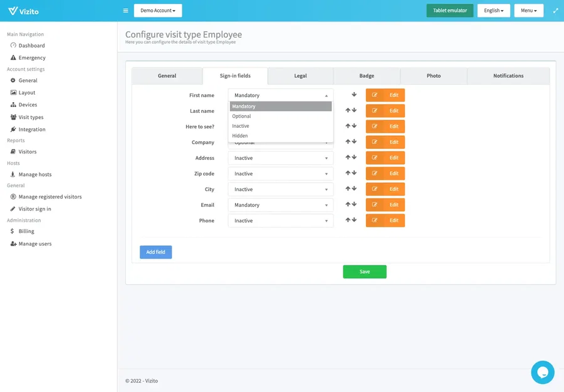564x392 pixels.
Task: Launch the Tablet emulator
Action: (449, 11)
